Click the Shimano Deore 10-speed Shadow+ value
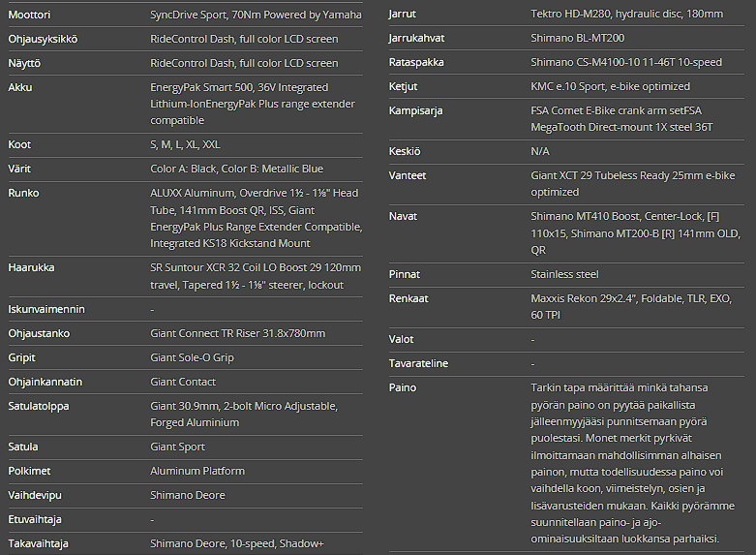The width and height of the screenshot is (756, 555). 237,543
